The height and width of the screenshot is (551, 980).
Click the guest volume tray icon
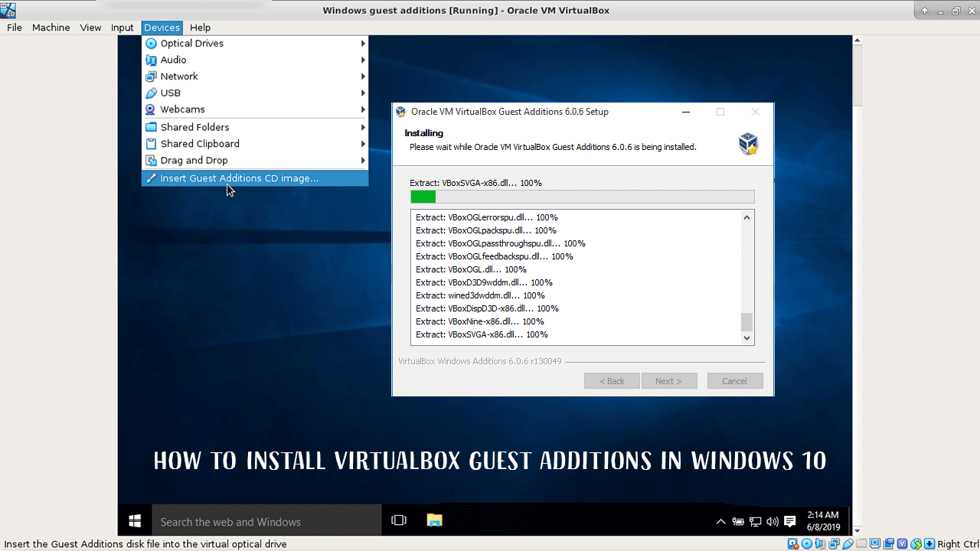772,522
